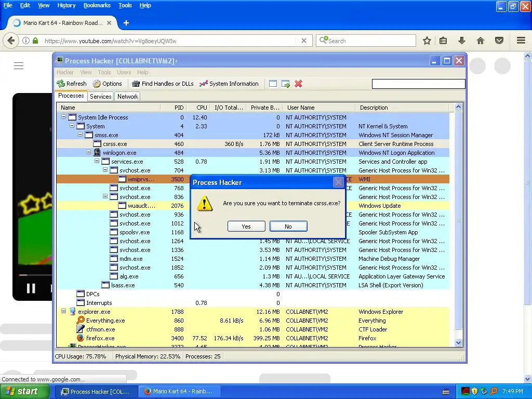
Task: Open the Pocket icon in Firefox
Action: point(499,41)
